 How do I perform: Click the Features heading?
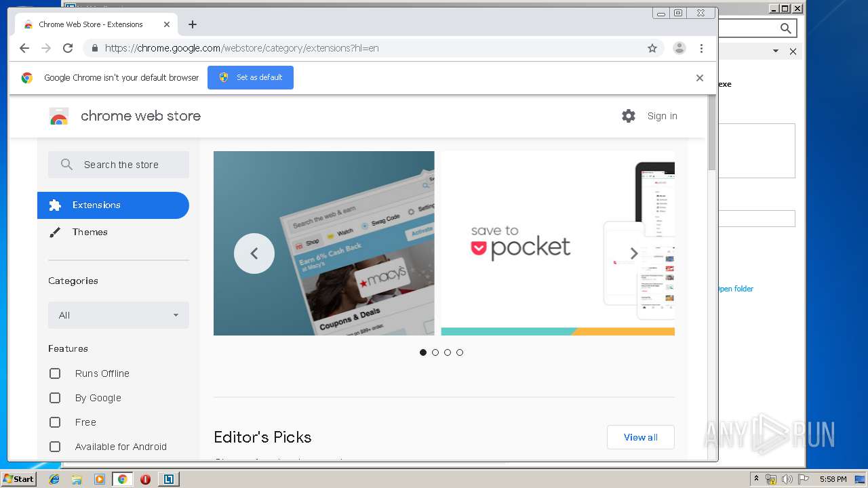pyautogui.click(x=68, y=348)
